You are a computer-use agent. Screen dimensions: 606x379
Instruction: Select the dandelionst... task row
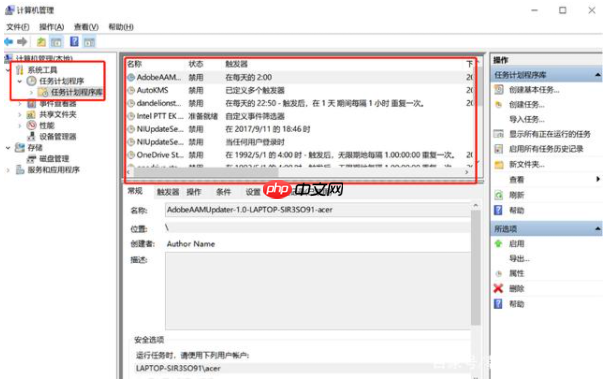coord(301,103)
